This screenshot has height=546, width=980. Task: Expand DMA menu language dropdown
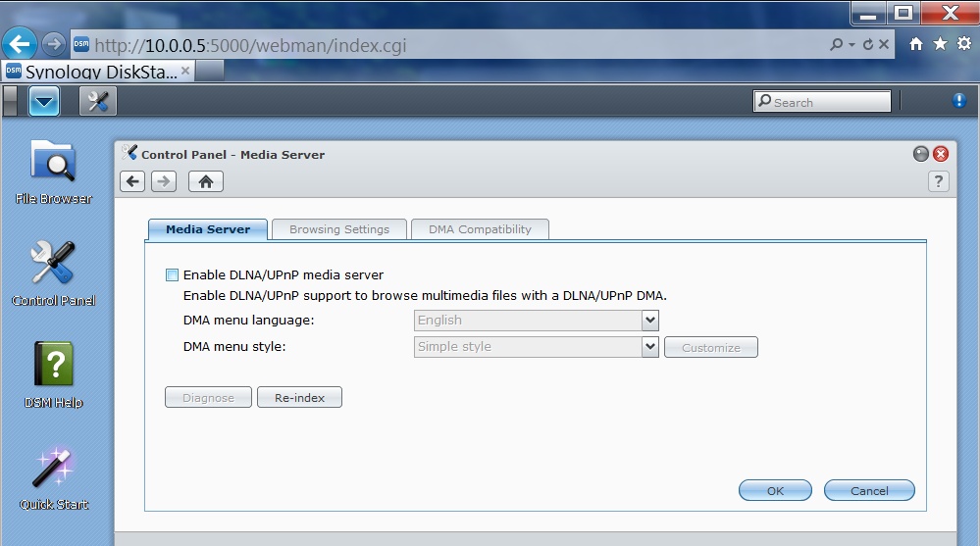click(x=650, y=321)
